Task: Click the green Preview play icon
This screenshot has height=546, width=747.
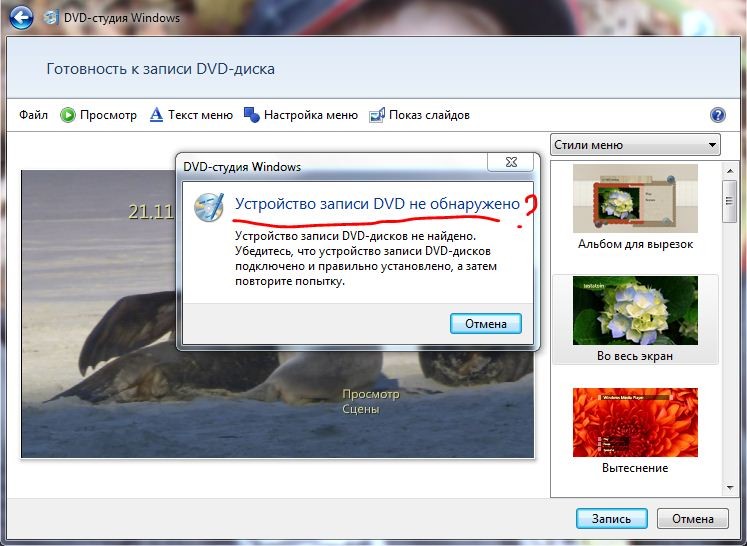Action: 68,115
